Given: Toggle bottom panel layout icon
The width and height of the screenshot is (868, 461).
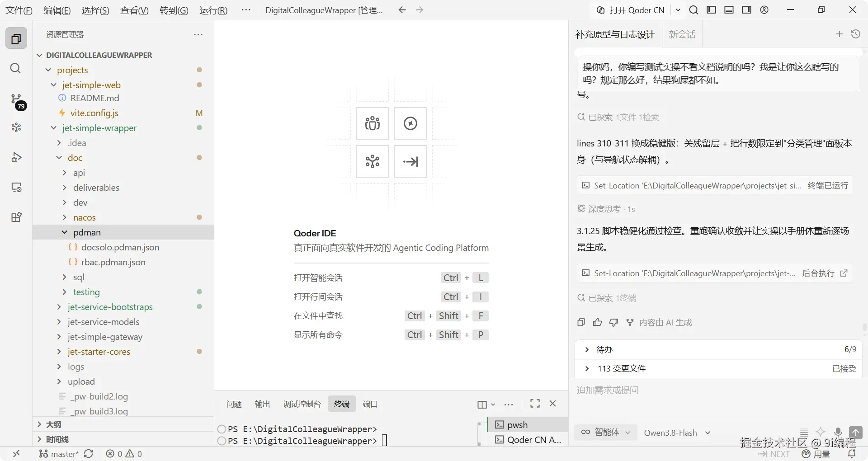Looking at the screenshot, I should [729, 10].
